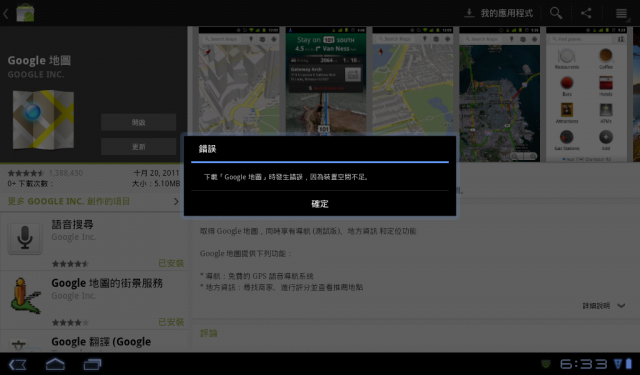The image size is (640, 375).
Task: Tap the back chevron beside Market icon
Action: tap(6, 13)
